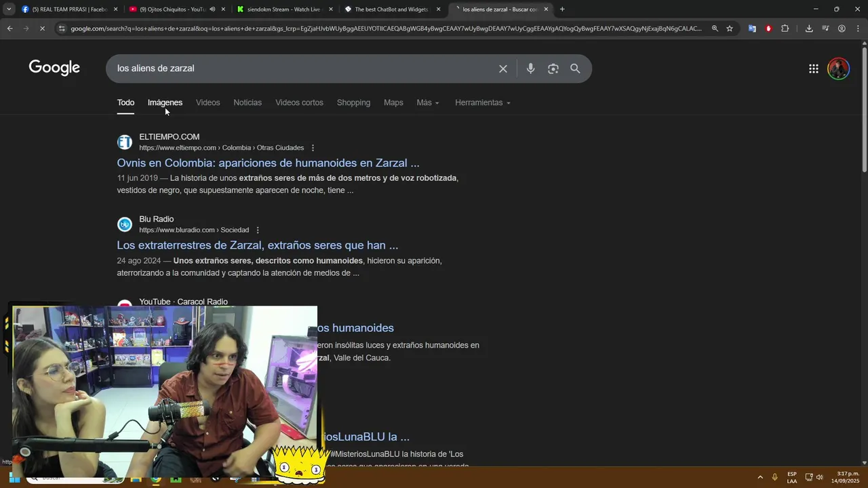
Task: Close the REAL TEAM PRRASI Facebook tab
Action: [116, 9]
